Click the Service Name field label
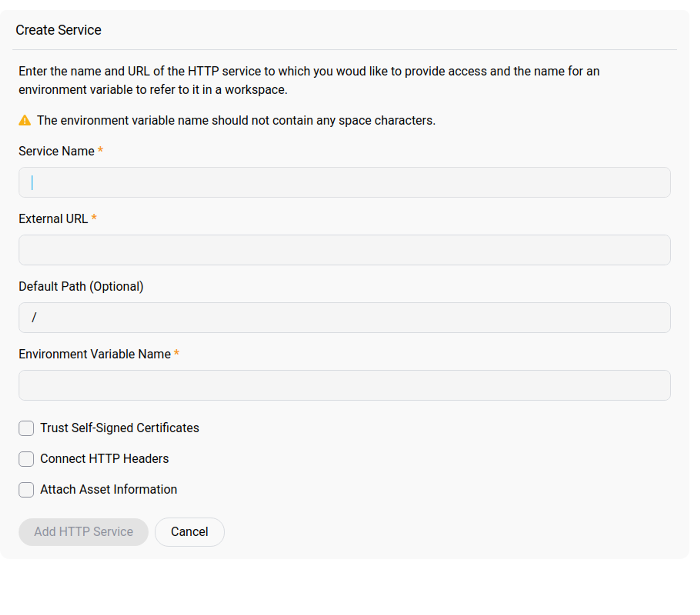The height and width of the screenshot is (615, 700). point(57,151)
